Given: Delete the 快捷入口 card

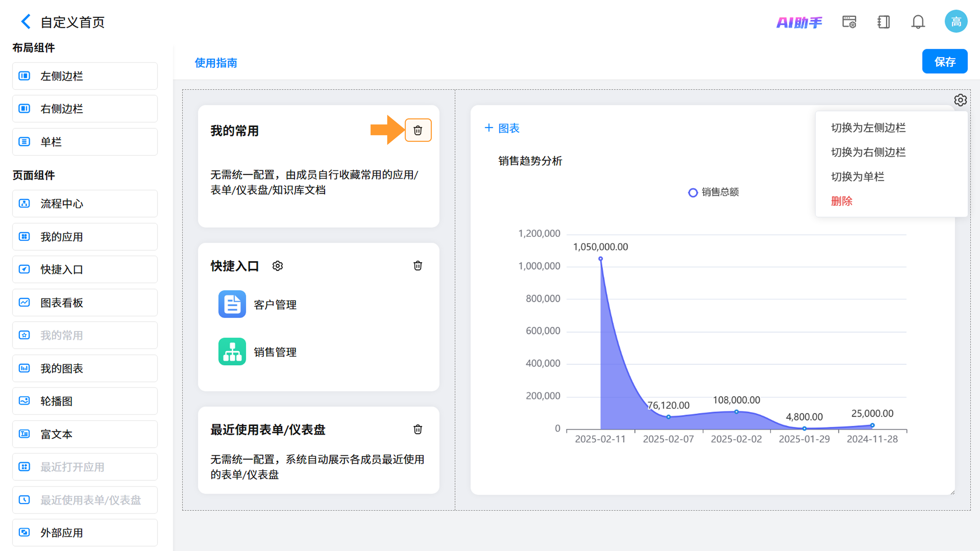Looking at the screenshot, I should click(418, 265).
